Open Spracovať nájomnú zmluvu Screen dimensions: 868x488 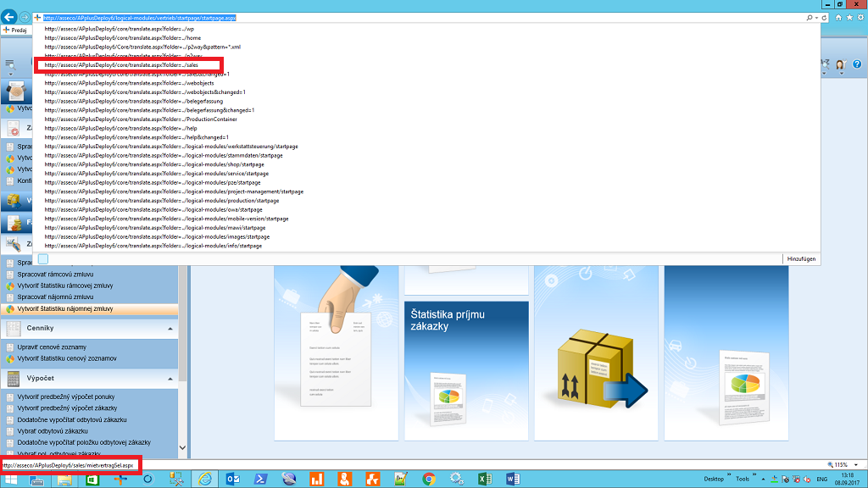tap(55, 297)
